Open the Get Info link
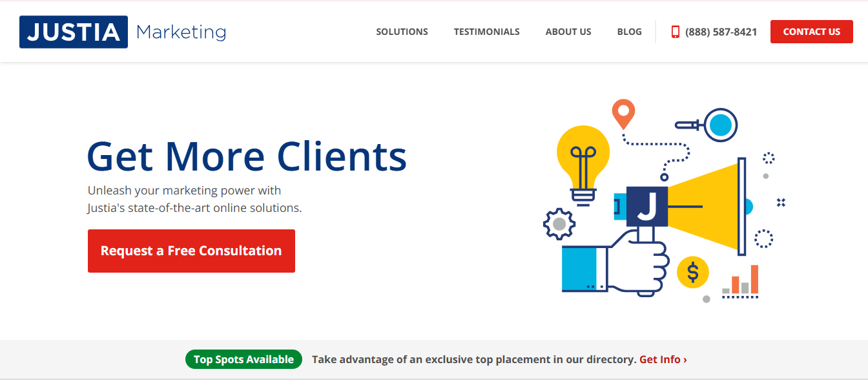Image resolution: width=868 pixels, height=387 pixels. pos(663,359)
